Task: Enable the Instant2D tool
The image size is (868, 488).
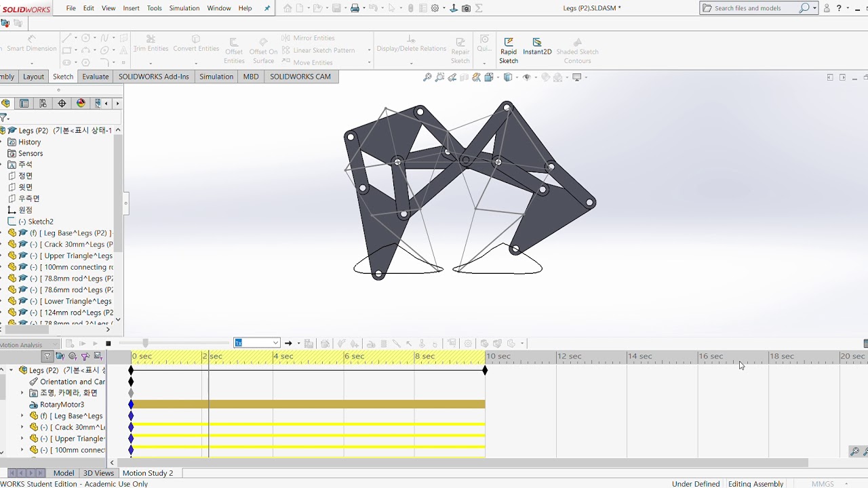Action: [x=537, y=47]
